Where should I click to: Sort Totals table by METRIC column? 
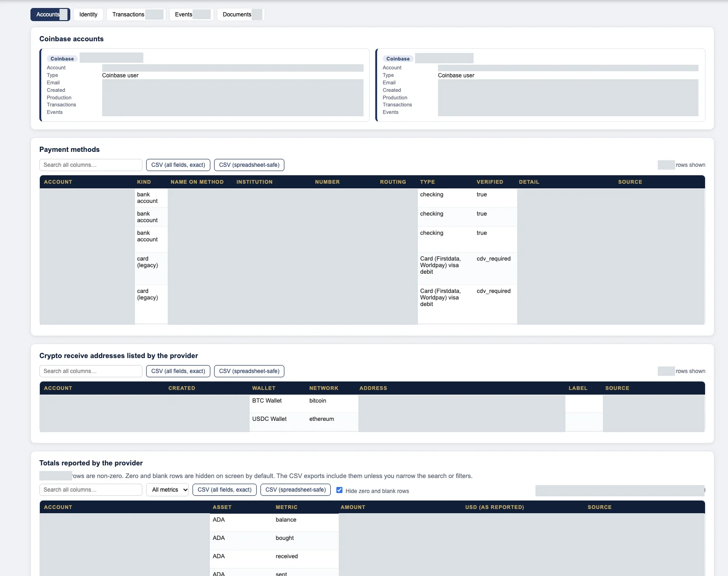click(286, 507)
